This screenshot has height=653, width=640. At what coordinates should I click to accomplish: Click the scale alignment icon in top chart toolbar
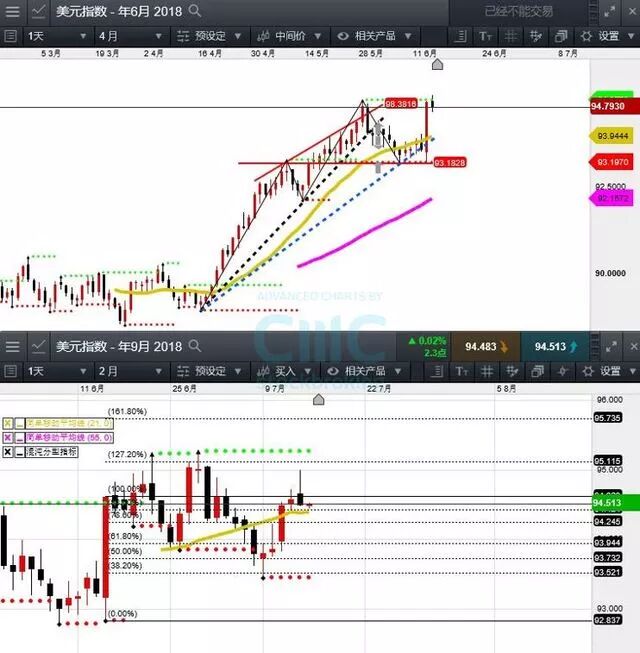(460, 36)
